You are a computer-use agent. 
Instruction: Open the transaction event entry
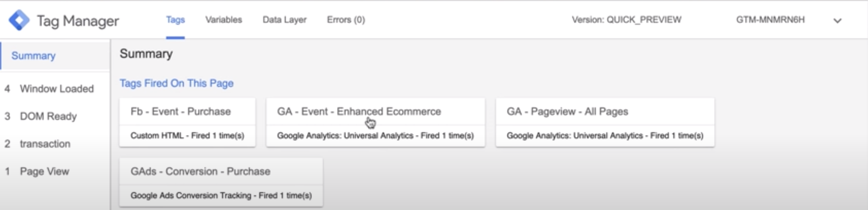pyautogui.click(x=45, y=144)
